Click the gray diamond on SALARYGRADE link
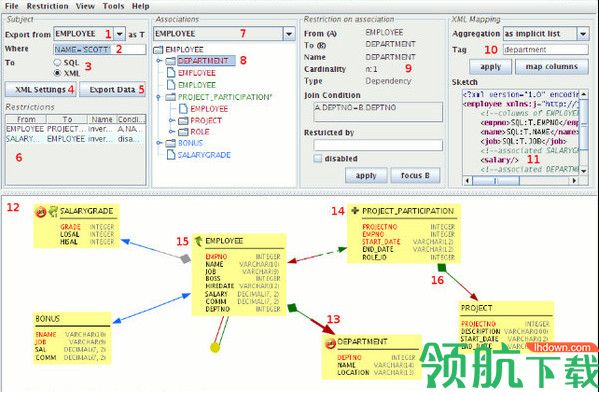 coord(186,259)
